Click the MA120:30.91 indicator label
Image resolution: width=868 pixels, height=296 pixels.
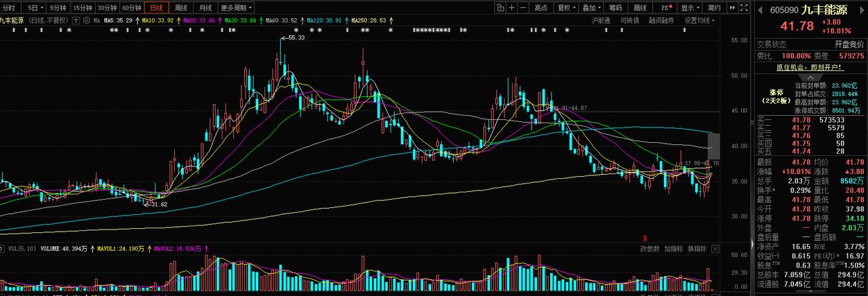tap(323, 20)
